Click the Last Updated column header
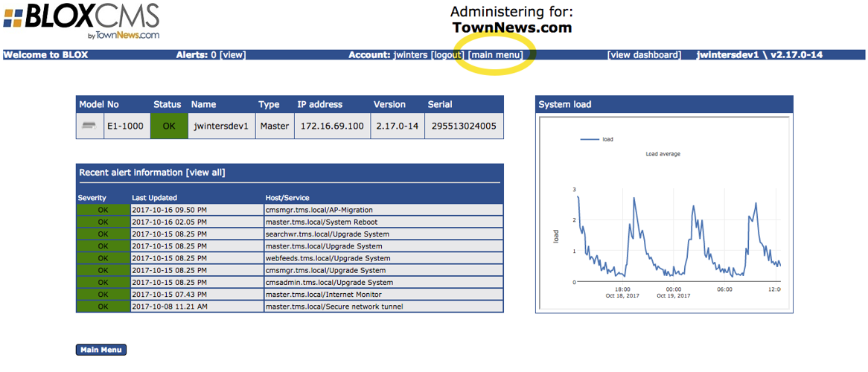The width and height of the screenshot is (868, 372). 154,198
